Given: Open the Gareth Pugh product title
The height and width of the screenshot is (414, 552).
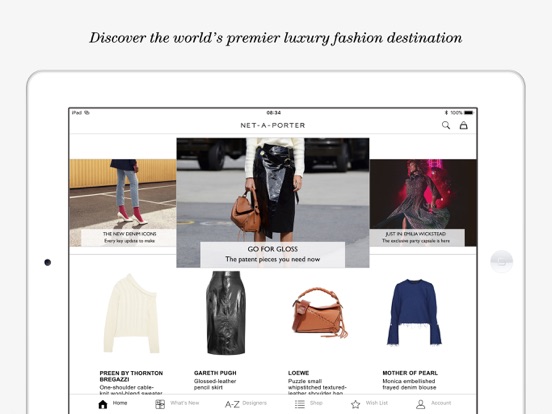Looking at the screenshot, I should (215, 373).
